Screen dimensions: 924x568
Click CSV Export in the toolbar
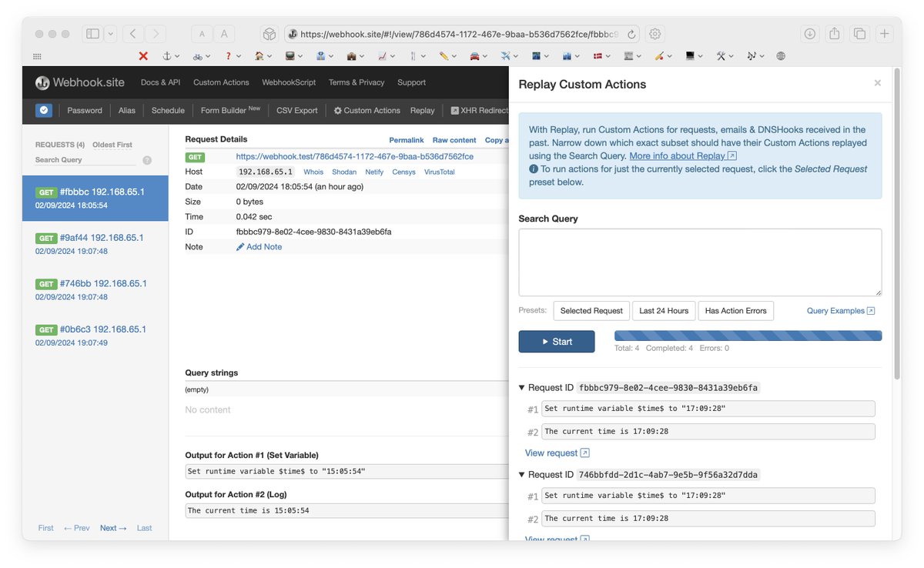click(297, 110)
